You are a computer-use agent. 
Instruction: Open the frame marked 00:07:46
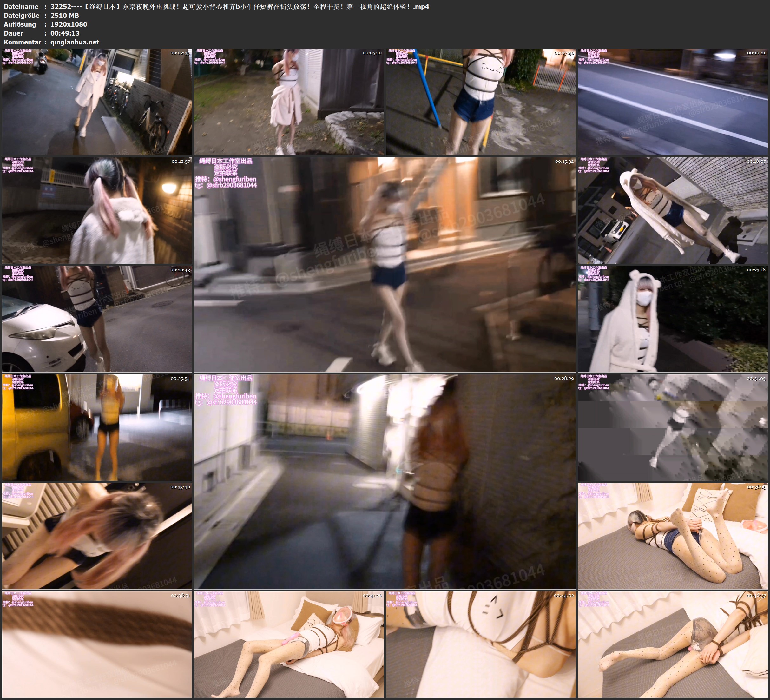(x=480, y=102)
